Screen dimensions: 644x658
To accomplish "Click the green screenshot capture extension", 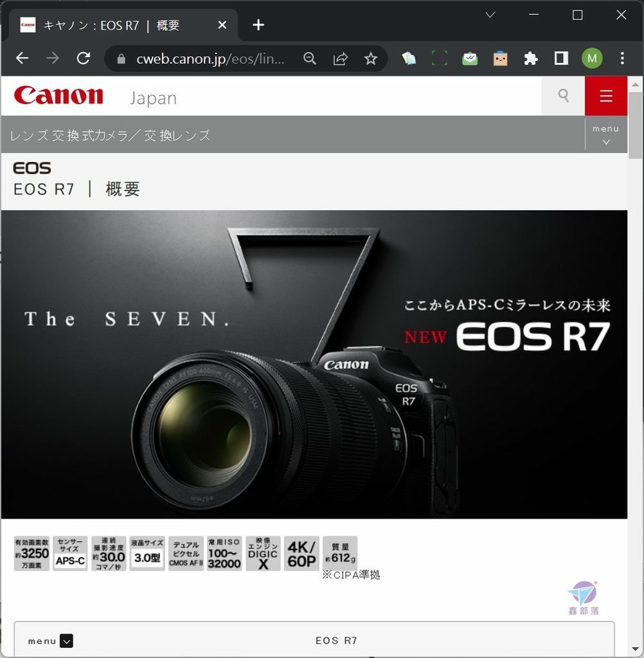I will click(x=439, y=58).
